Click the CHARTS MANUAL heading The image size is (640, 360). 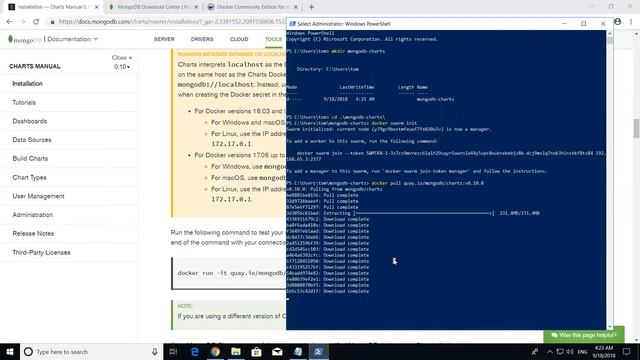pos(35,66)
